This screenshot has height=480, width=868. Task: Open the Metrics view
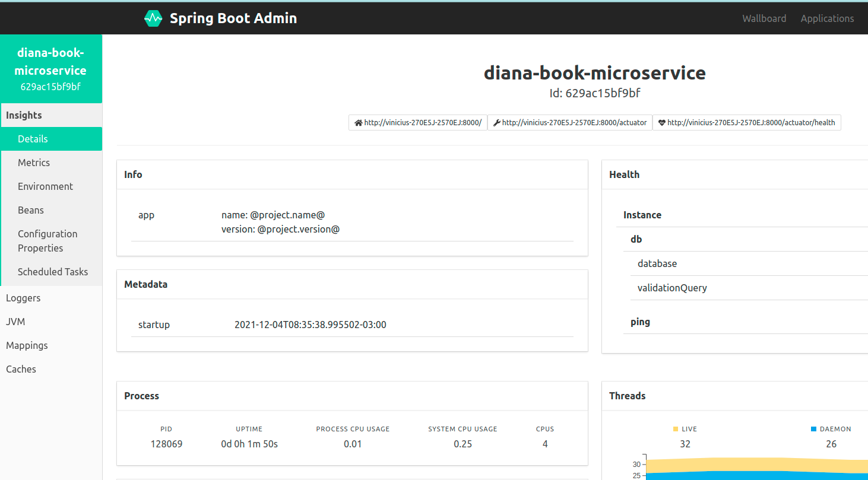pyautogui.click(x=51, y=163)
